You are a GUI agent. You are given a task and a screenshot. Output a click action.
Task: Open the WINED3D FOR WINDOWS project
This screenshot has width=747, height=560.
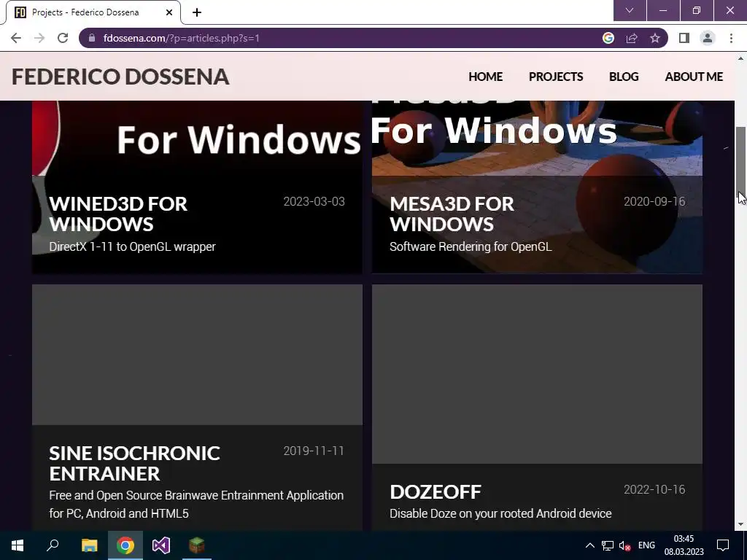point(118,214)
